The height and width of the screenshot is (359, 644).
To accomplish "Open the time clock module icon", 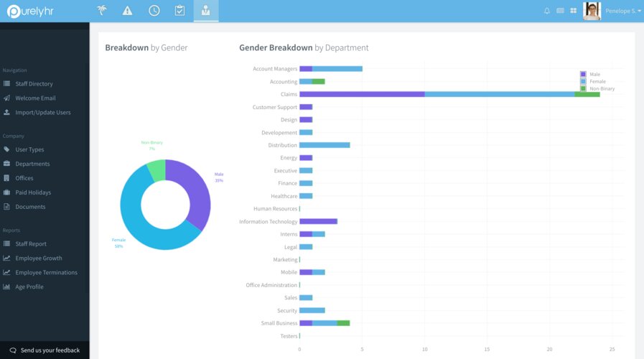I will (154, 11).
